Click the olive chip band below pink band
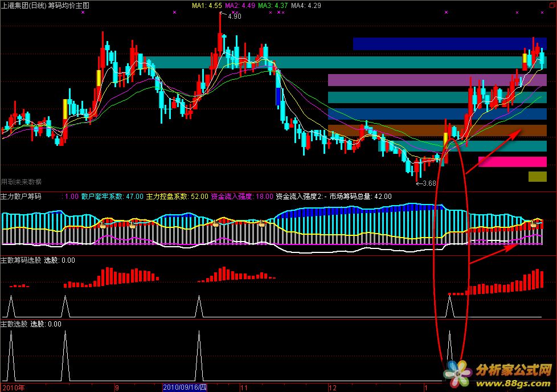 click(x=538, y=177)
